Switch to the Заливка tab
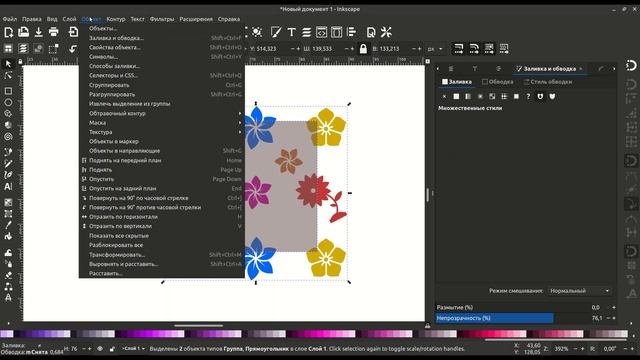Image resolution: width=640 pixels, height=360 pixels. (457, 82)
